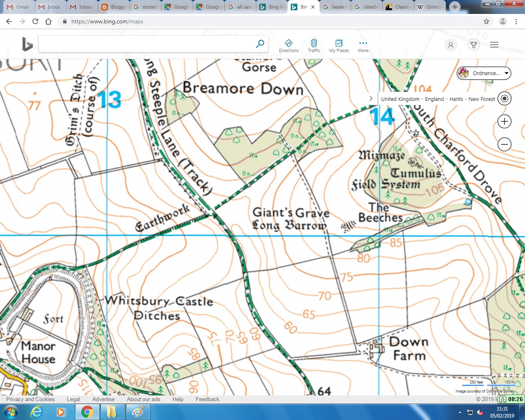Screen dimensions: 525x420
Task: Show hidden system tray icons
Action: point(460,411)
